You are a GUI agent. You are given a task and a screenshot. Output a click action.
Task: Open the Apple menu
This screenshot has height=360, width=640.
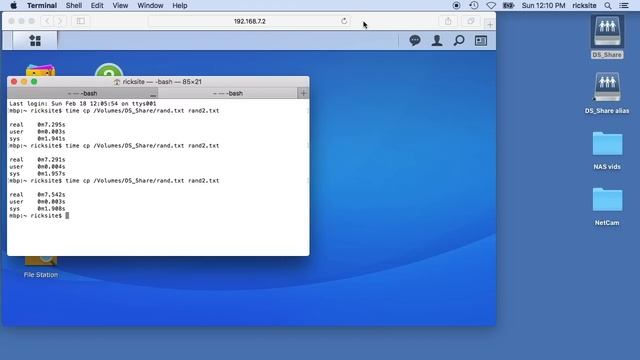click(13, 5)
